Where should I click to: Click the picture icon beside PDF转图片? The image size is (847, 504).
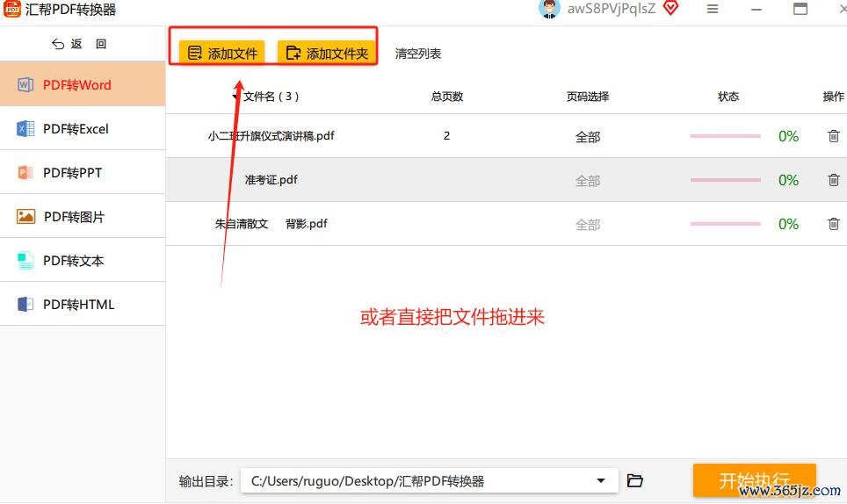pos(25,216)
